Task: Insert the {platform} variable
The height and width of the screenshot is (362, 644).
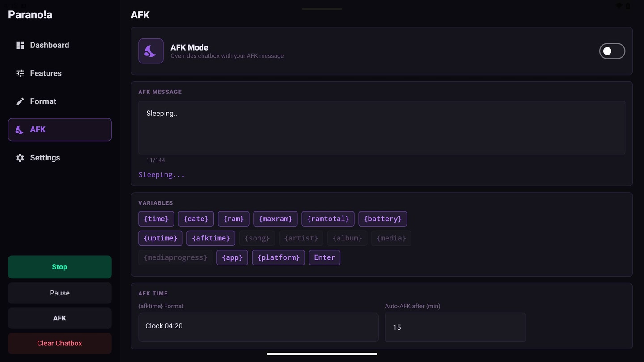Action: pyautogui.click(x=279, y=257)
